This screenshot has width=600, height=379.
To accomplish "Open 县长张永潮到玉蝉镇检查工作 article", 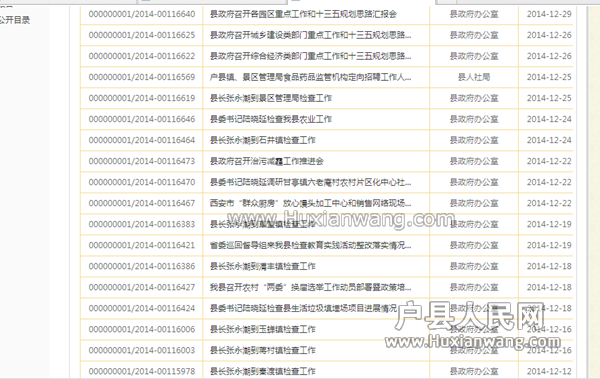I will click(262, 330).
